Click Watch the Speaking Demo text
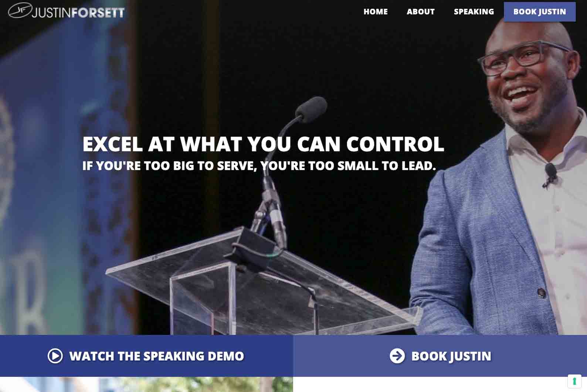This screenshot has width=587, height=392. pyautogui.click(x=157, y=356)
